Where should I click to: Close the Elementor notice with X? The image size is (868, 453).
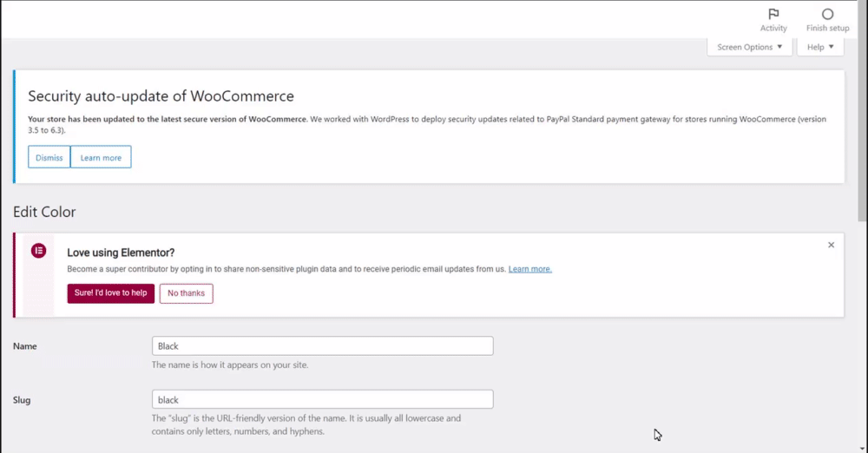pyautogui.click(x=831, y=246)
